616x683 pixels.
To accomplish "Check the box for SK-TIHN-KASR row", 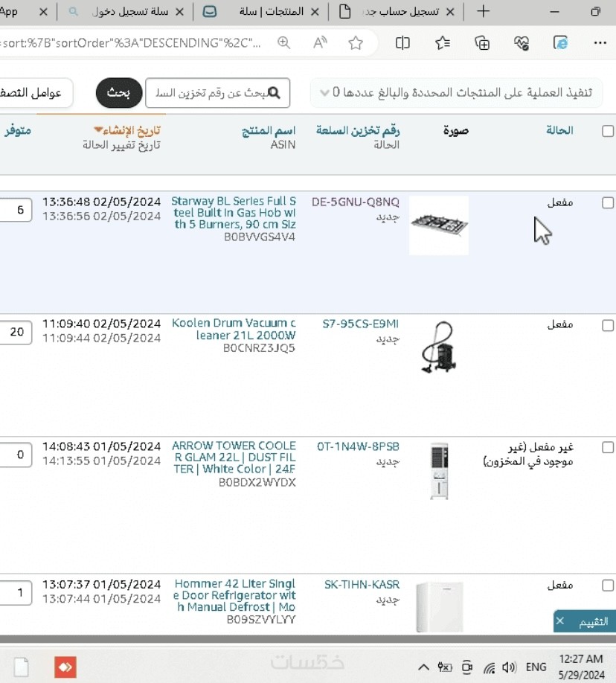I will (x=608, y=586).
